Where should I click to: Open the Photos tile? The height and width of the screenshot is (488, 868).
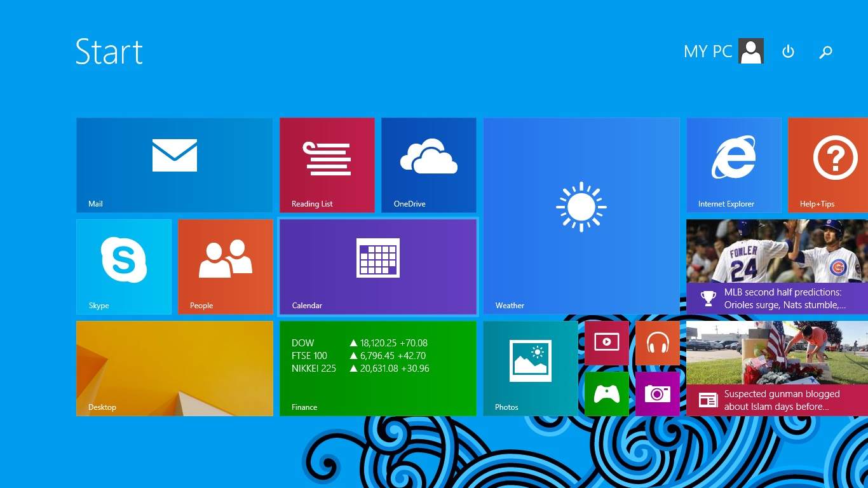[530, 368]
